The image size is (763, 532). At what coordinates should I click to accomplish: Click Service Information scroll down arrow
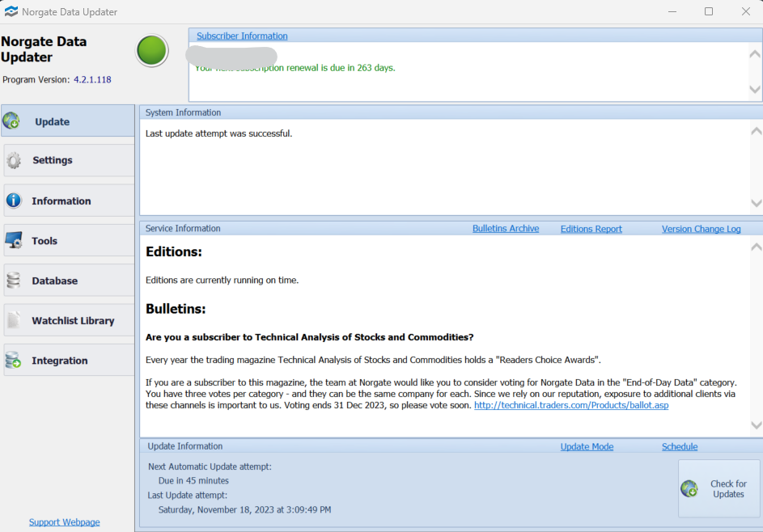(757, 425)
